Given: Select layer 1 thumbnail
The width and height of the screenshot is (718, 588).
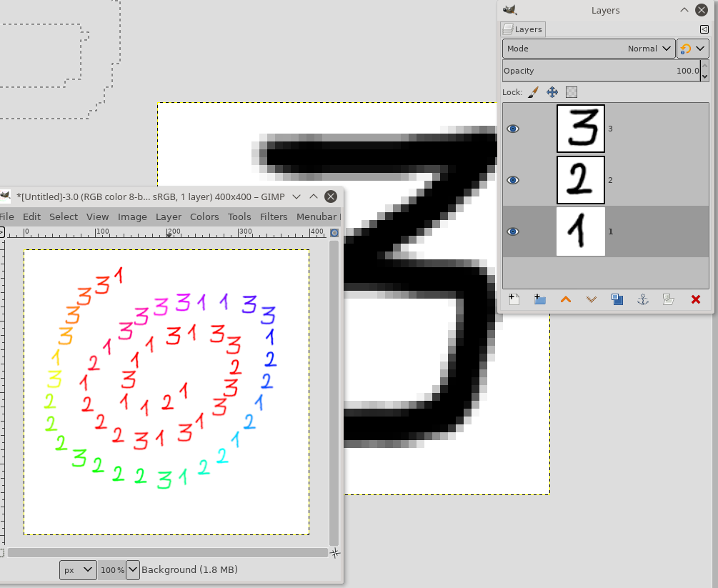Looking at the screenshot, I should pos(581,231).
